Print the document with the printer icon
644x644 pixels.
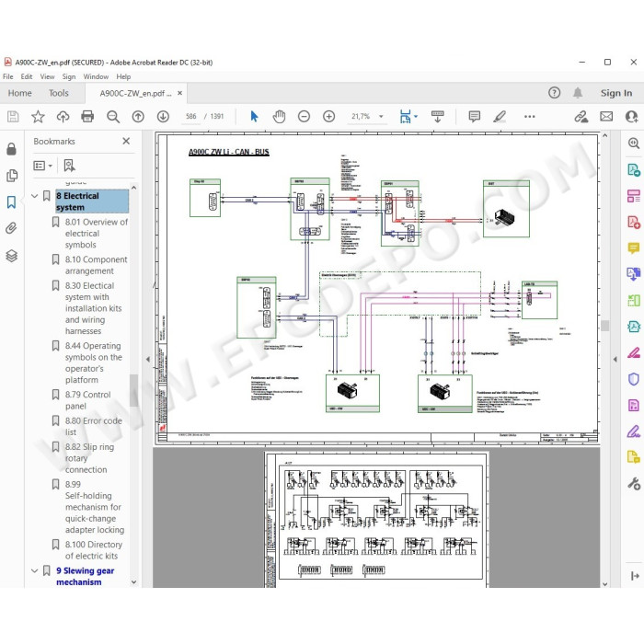[x=87, y=117]
